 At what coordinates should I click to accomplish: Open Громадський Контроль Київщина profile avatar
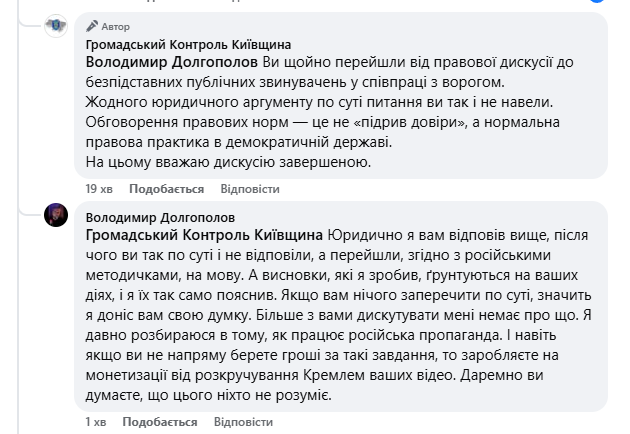click(x=56, y=26)
